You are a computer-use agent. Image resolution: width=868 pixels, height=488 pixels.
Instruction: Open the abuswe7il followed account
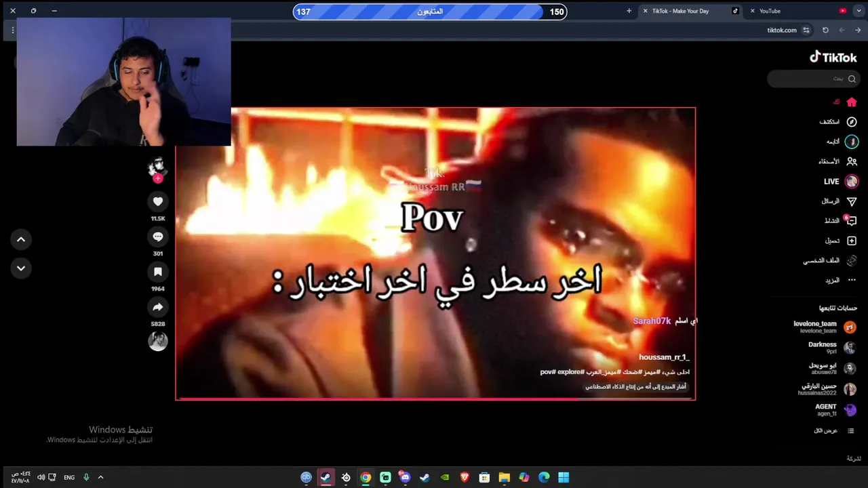pos(833,368)
